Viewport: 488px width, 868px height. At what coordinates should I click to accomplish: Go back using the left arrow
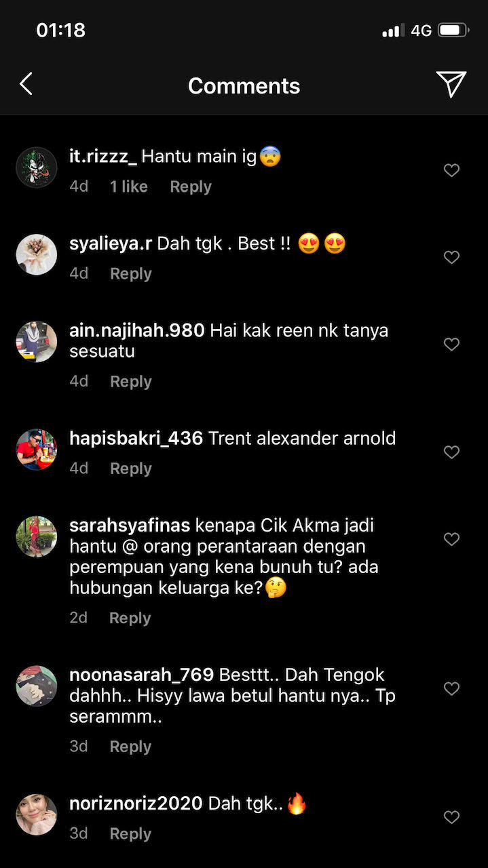tap(26, 85)
